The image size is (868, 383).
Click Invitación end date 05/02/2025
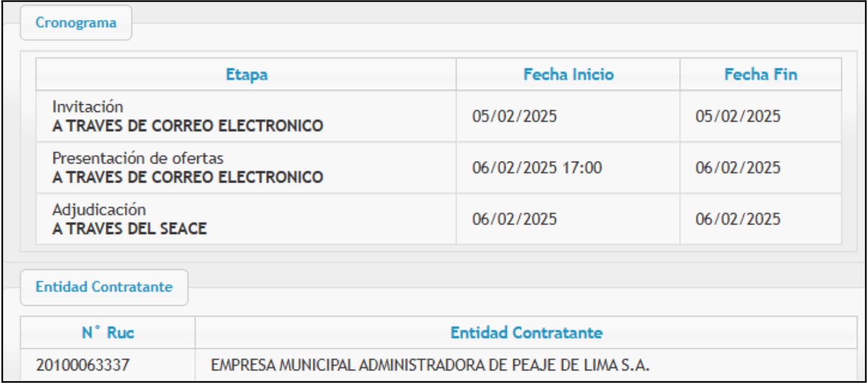[738, 116]
